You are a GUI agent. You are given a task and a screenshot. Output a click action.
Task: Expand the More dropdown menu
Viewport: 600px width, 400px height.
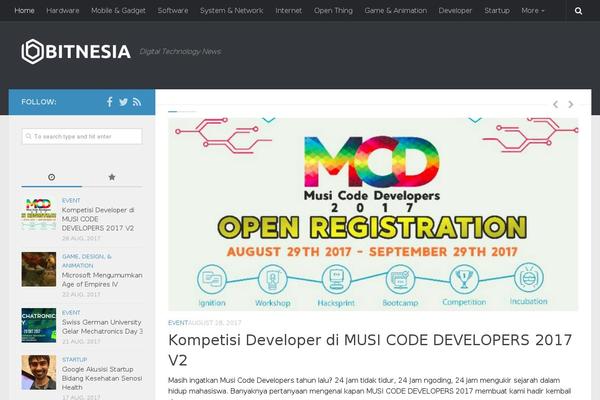(x=533, y=11)
